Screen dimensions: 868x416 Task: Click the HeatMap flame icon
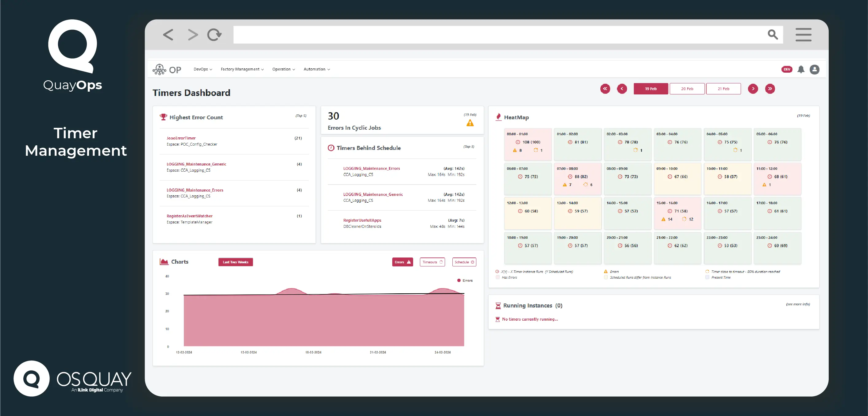click(x=498, y=117)
